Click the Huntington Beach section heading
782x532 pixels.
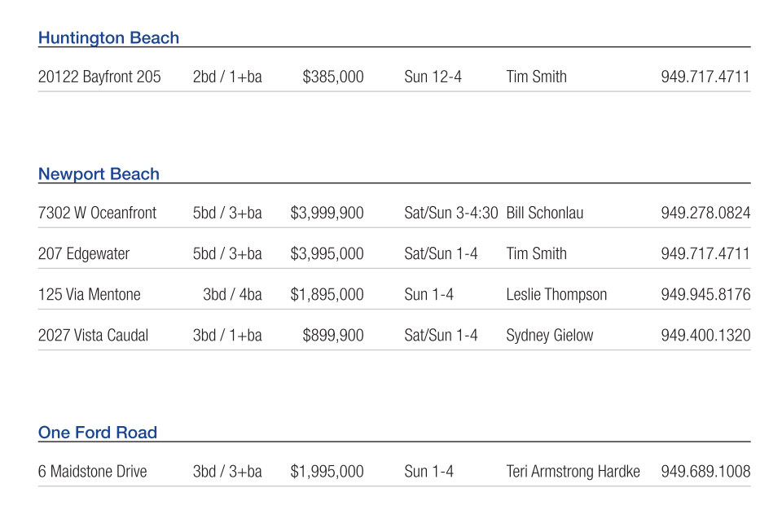point(108,37)
